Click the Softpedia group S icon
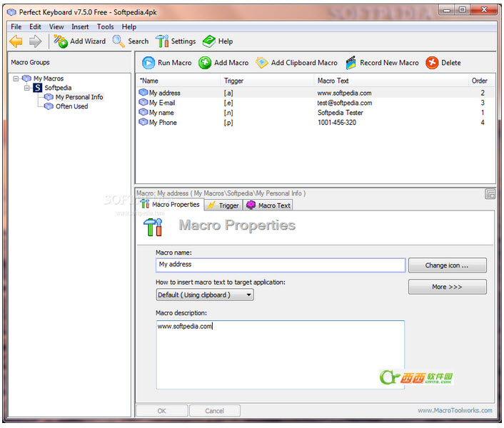 pos(38,88)
